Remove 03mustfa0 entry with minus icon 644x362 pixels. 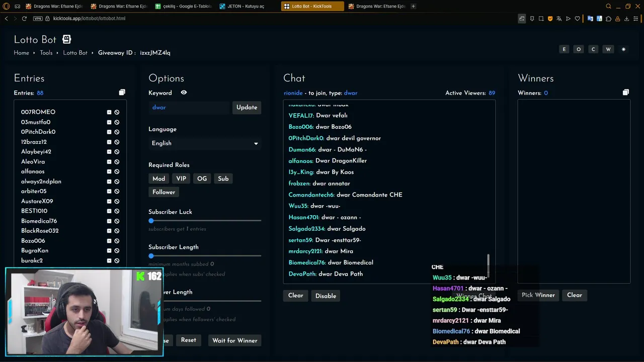[109, 122]
